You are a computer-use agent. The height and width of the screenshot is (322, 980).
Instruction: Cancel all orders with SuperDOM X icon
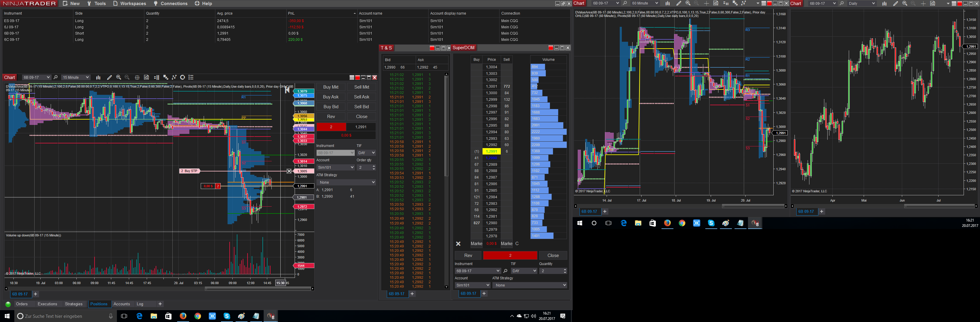(x=458, y=244)
